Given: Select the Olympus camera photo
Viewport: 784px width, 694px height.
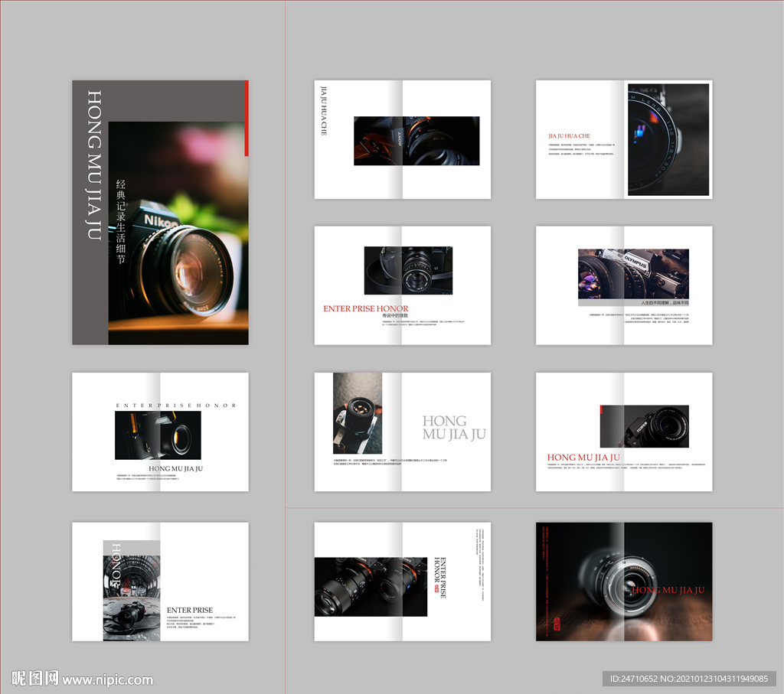Looking at the screenshot, I should pos(632,273).
